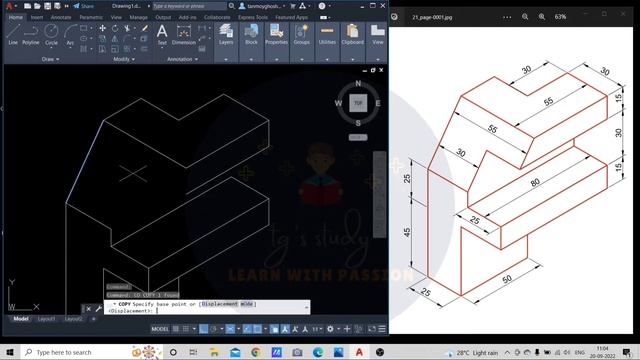Click the command line customize wrench
The width and height of the screenshot is (640, 360).
98,309
